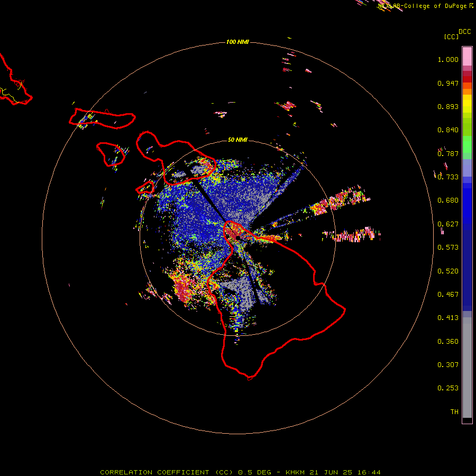The image size is (476, 476).
Task: Pick the lavender swatch beside 0.733
Action: click(467, 168)
